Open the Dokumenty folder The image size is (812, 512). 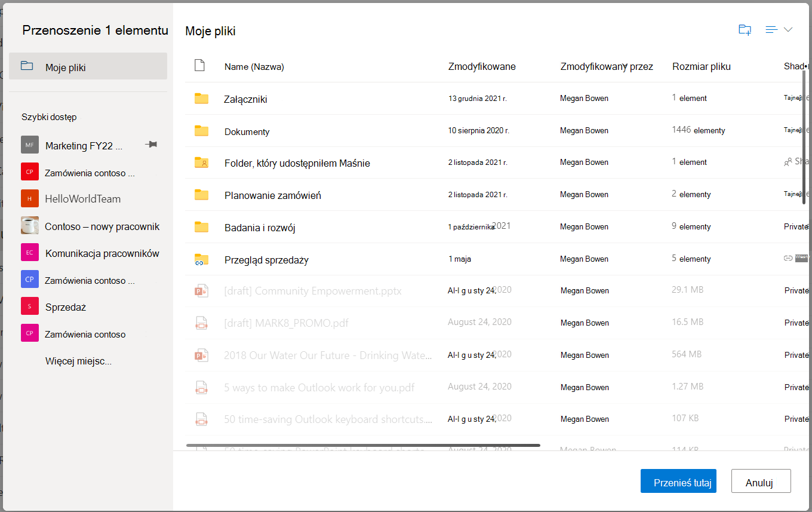click(x=247, y=131)
